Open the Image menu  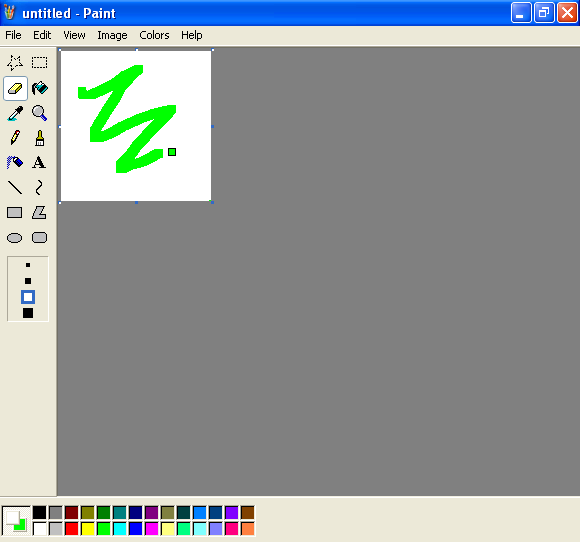(x=112, y=35)
